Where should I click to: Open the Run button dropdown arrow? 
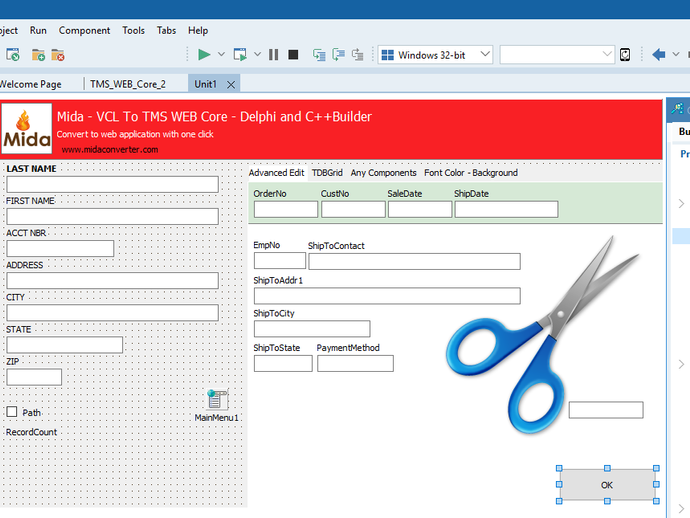[x=221, y=55]
